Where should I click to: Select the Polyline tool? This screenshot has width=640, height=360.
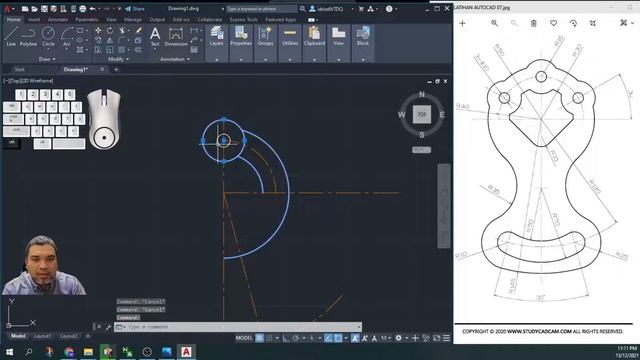click(28, 36)
